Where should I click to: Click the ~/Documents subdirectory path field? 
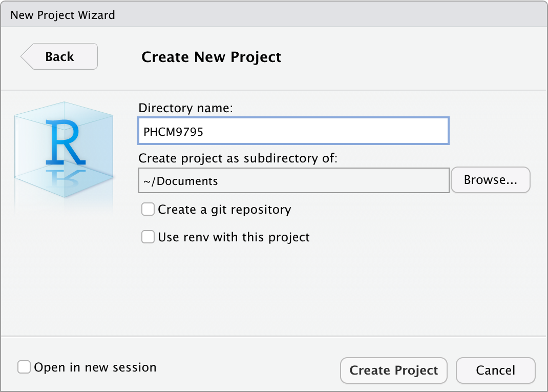pos(293,181)
